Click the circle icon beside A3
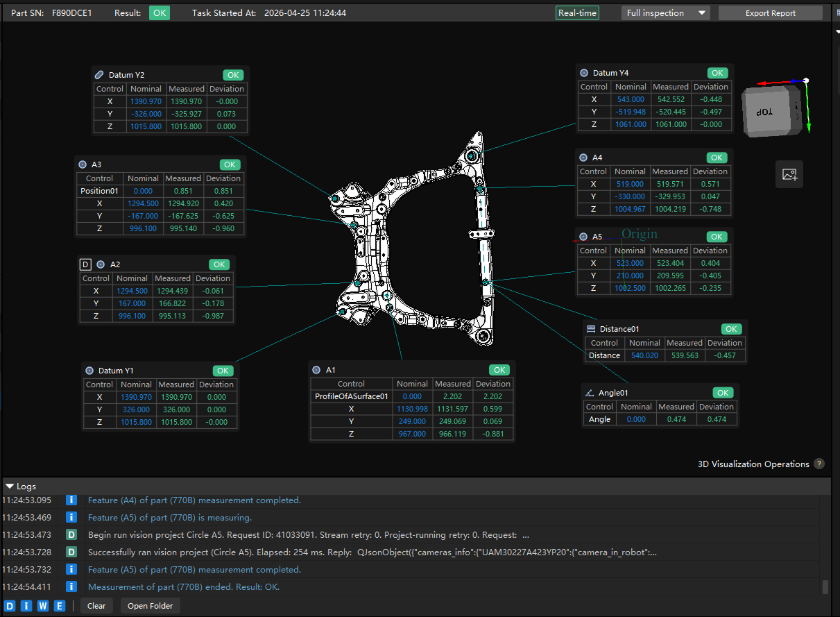 coord(83,164)
